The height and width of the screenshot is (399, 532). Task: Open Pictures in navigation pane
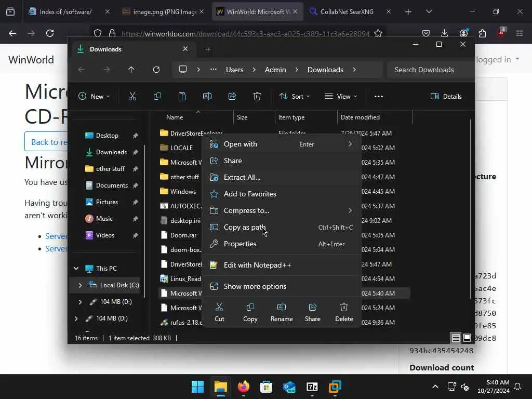107,202
